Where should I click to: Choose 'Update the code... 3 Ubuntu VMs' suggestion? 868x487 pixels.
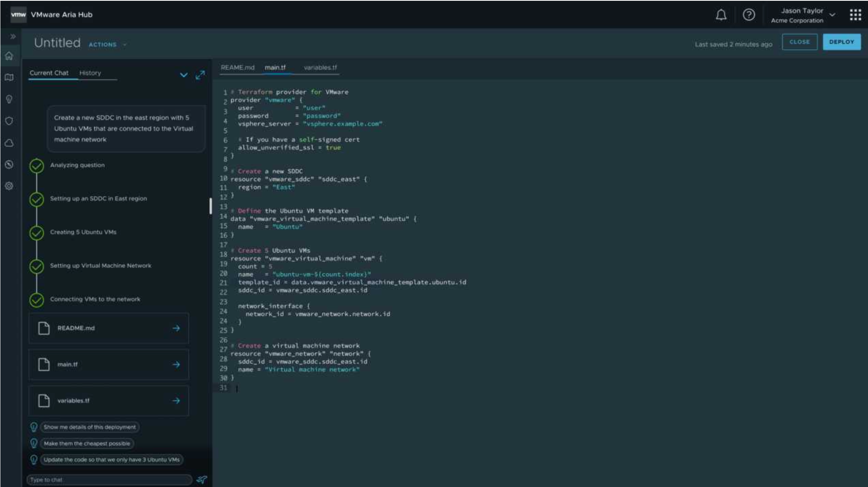pyautogui.click(x=112, y=460)
